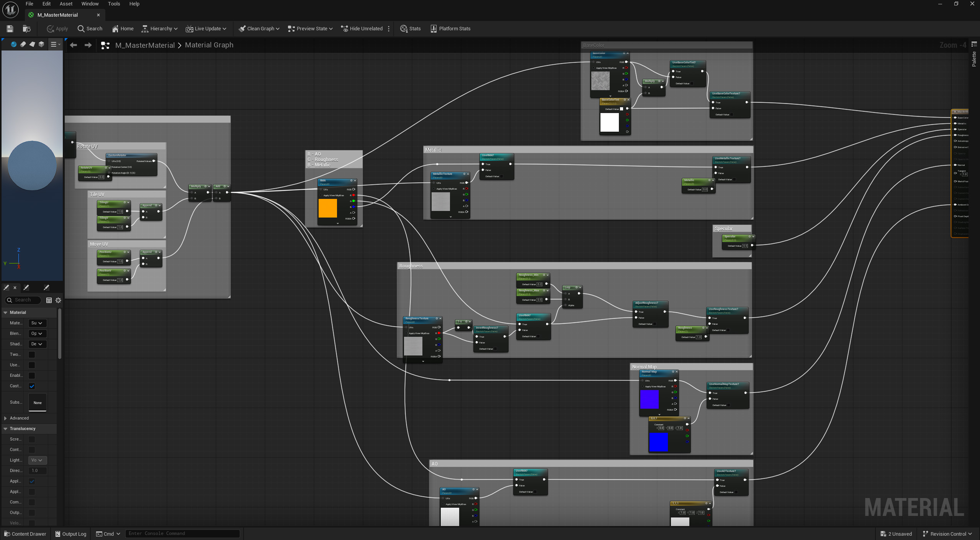The height and width of the screenshot is (540, 980).
Task: Navigate back in graph history
Action: (x=74, y=45)
